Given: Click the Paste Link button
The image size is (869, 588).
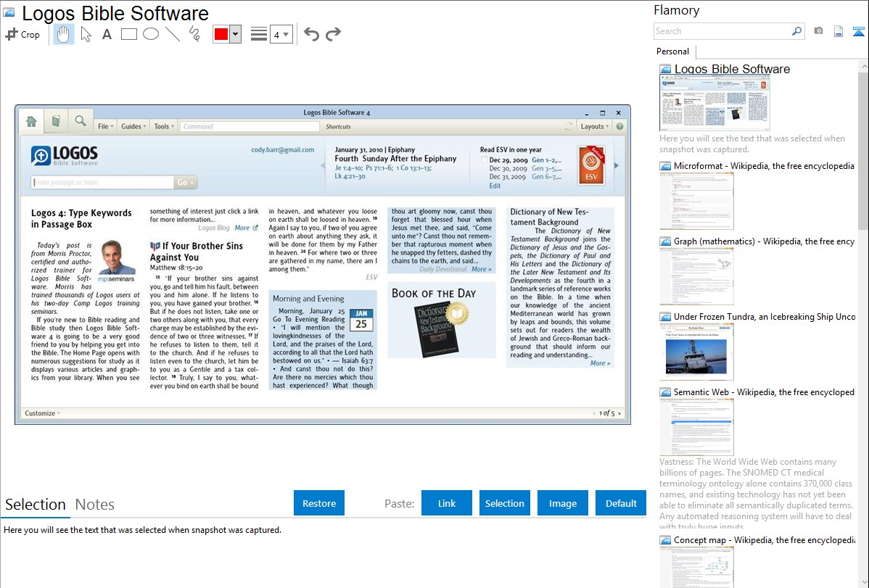Looking at the screenshot, I should click(447, 503).
